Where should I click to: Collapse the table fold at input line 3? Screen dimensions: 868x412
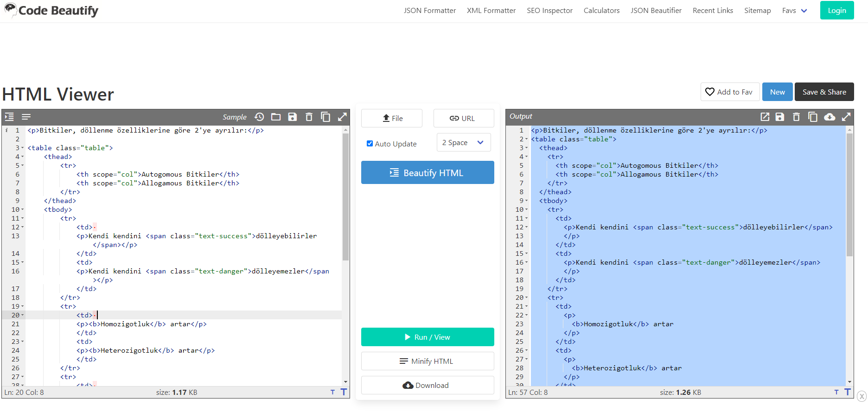pos(23,148)
